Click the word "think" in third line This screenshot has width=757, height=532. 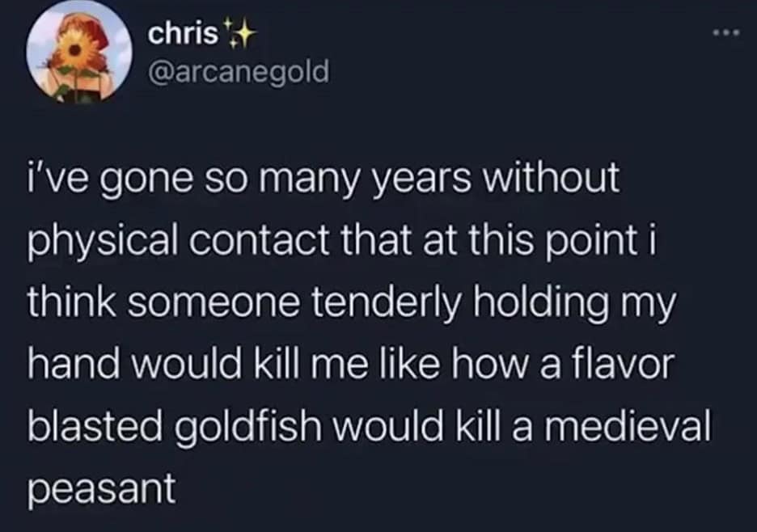point(67,303)
